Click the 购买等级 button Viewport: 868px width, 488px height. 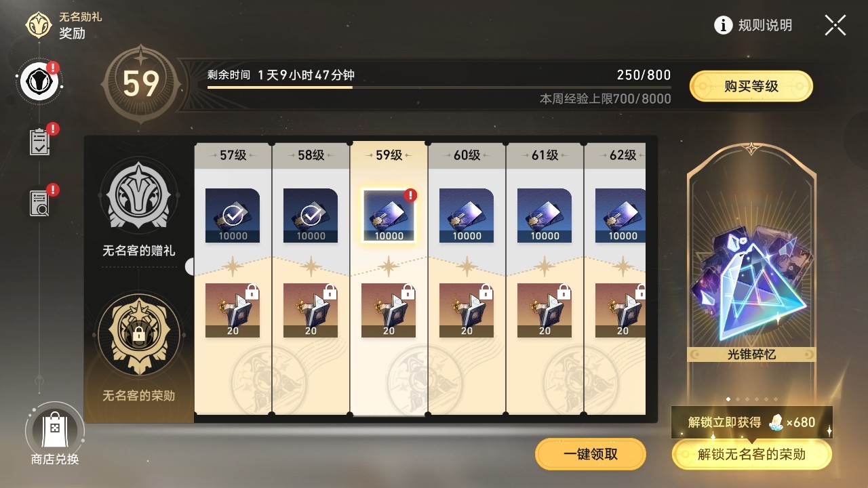pos(751,86)
